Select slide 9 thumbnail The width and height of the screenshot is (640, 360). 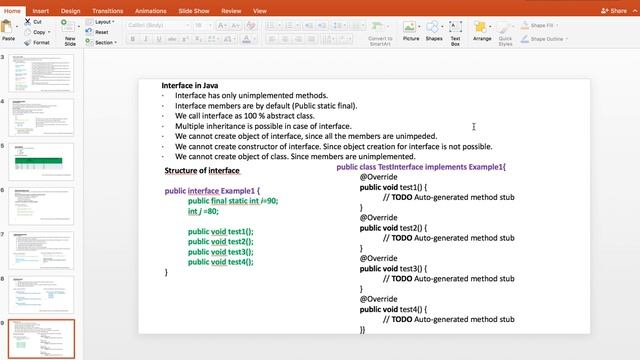point(41,339)
